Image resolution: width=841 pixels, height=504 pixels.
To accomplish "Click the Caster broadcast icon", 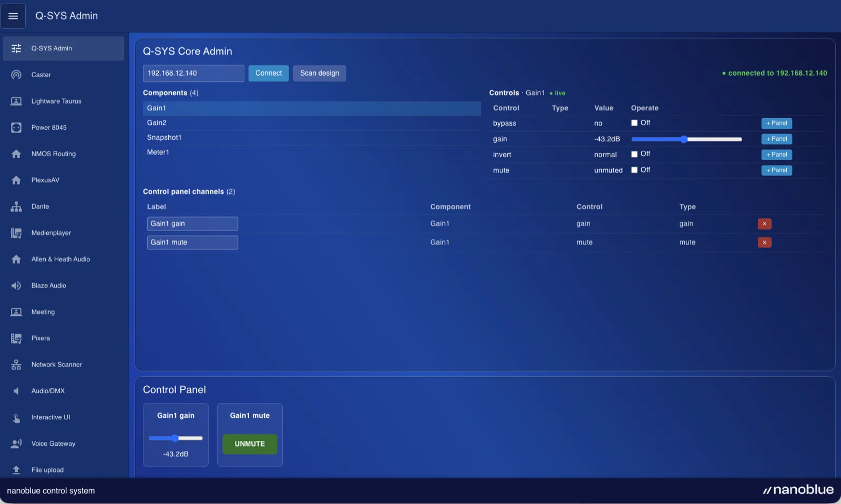I will coord(16,75).
